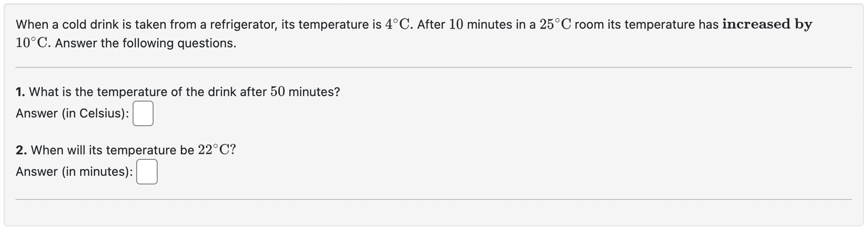Click the horizontal divider above question 1

tap(433, 67)
